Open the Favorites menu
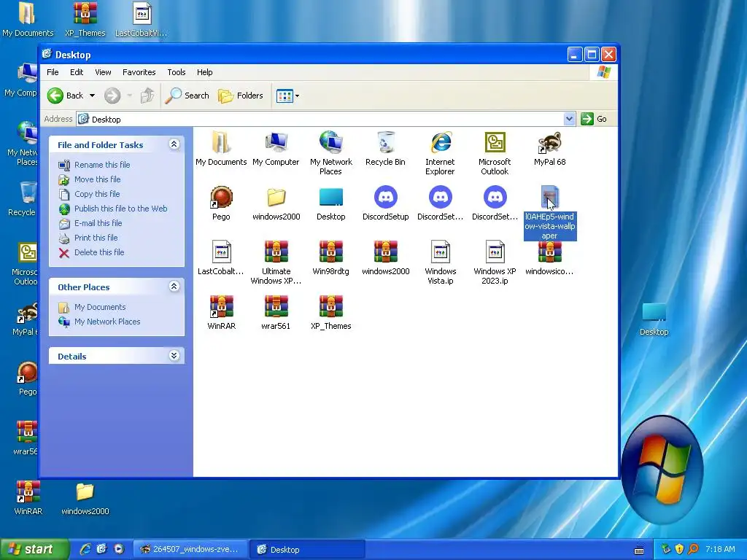This screenshot has height=560, width=747. coord(139,72)
